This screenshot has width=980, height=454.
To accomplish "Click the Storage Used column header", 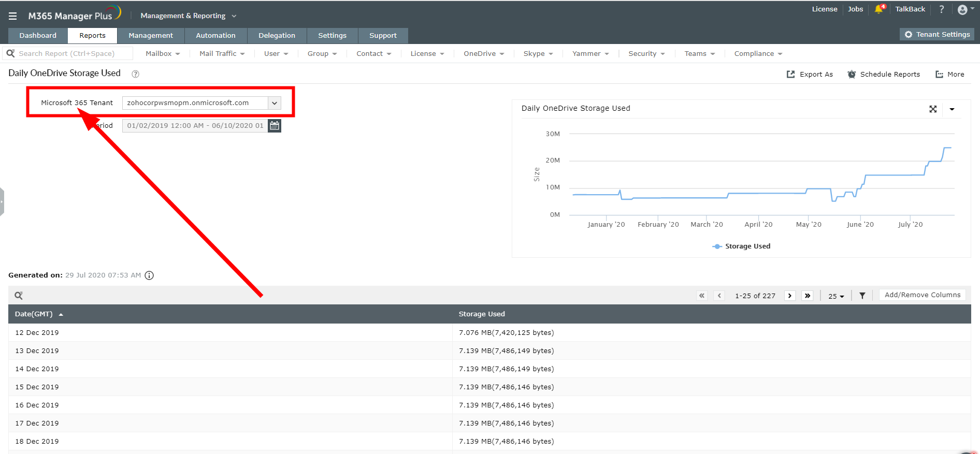I will click(x=482, y=314).
